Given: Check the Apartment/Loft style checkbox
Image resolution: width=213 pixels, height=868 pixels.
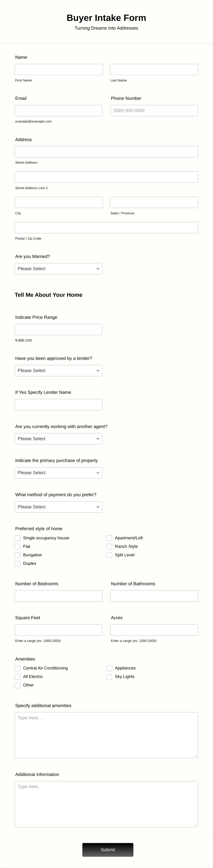Looking at the screenshot, I should (x=109, y=538).
